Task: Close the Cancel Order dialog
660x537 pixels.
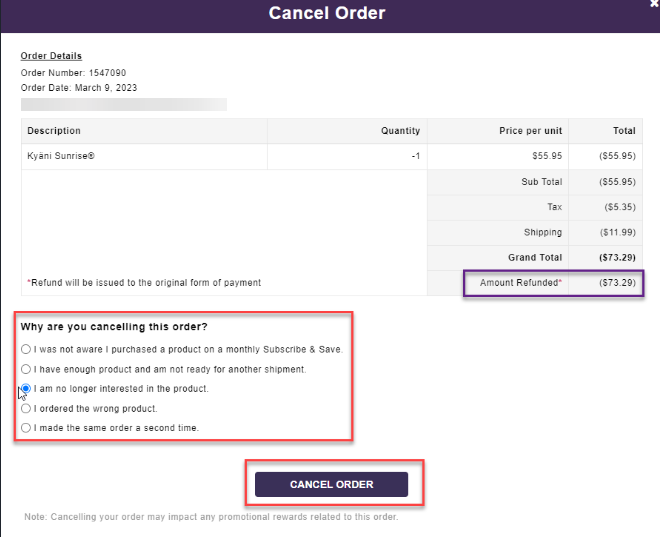Action: click(654, 3)
